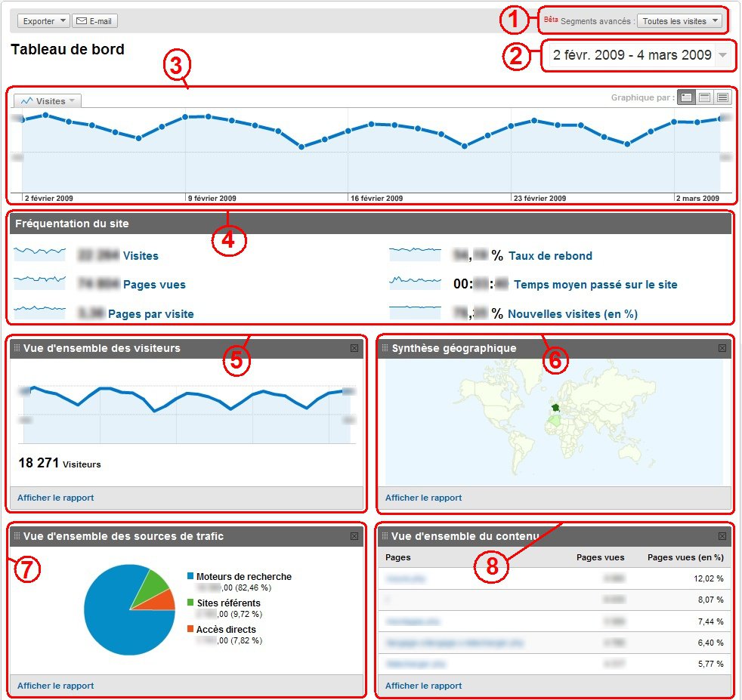
Task: Click the E-mail button
Action: [94, 21]
